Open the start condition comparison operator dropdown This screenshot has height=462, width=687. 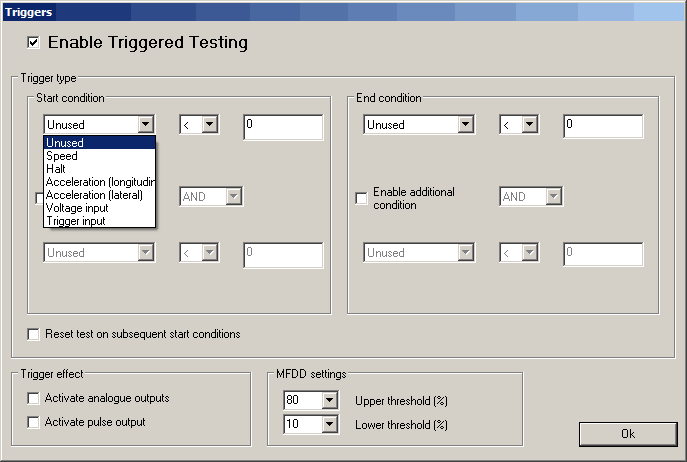coord(210,125)
